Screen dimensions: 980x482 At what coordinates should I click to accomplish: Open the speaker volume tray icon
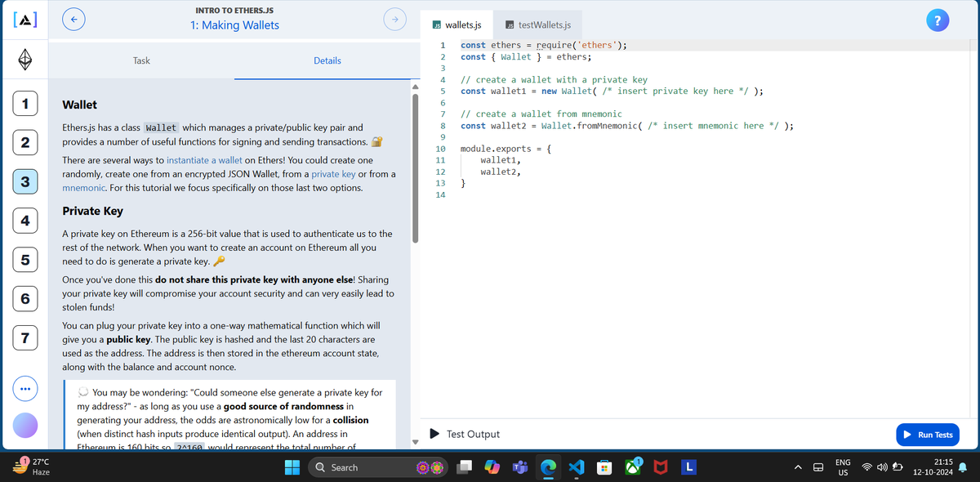point(880,468)
